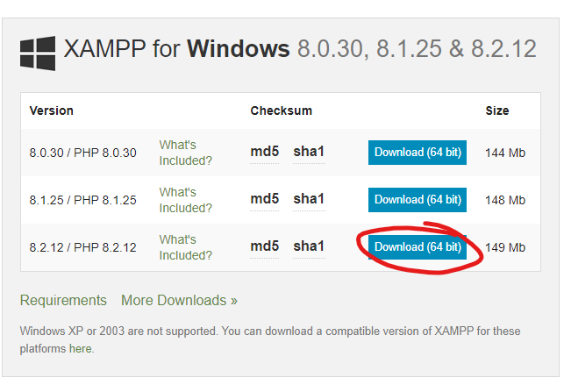Show md5 checksum for 8.2.12
This screenshot has width=571, height=392.
tap(264, 246)
